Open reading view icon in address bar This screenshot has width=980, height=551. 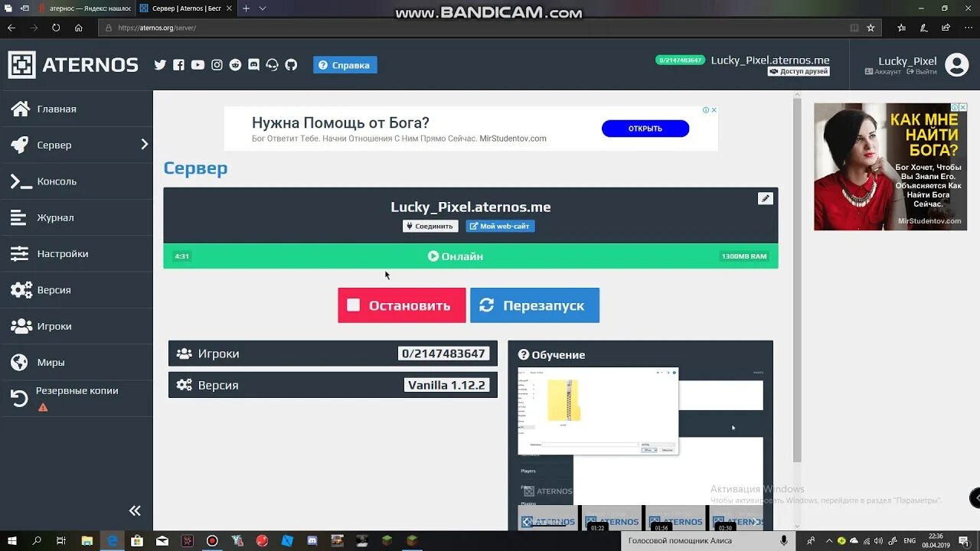point(854,28)
